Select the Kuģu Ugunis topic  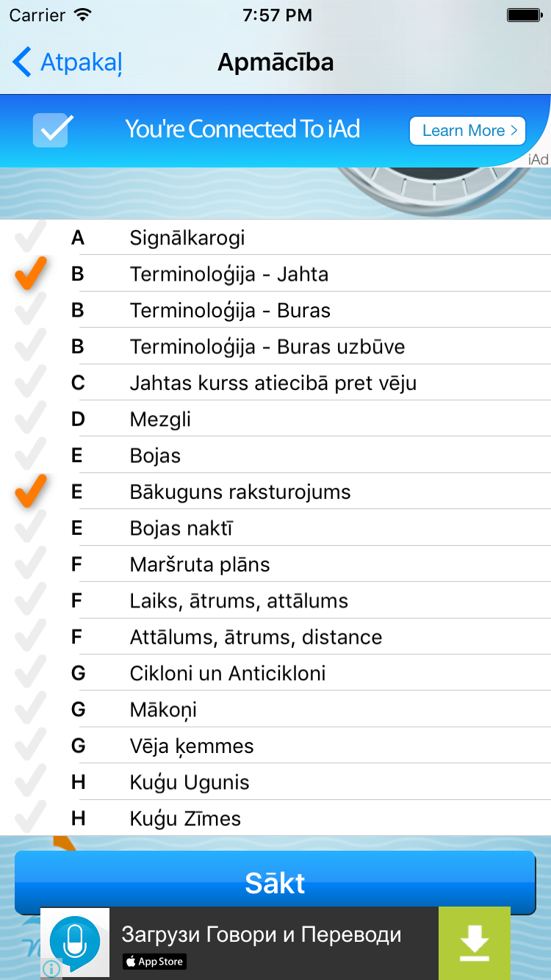190,782
